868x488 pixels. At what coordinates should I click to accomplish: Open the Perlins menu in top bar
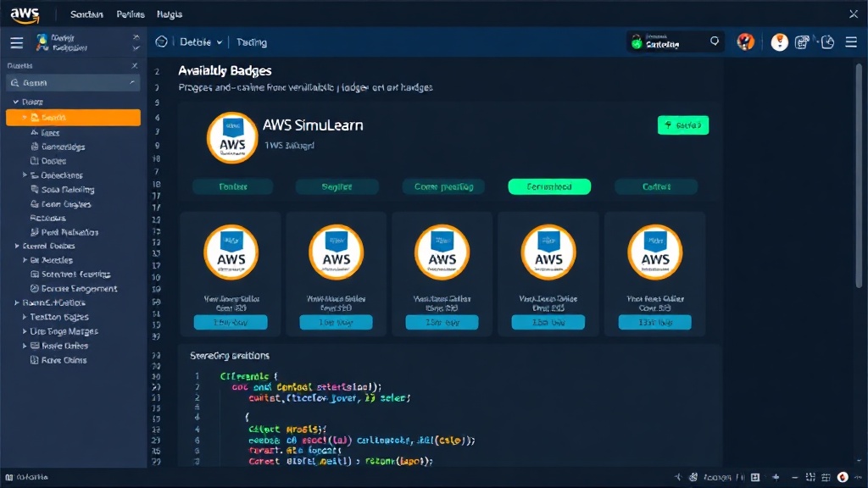pyautogui.click(x=130, y=14)
